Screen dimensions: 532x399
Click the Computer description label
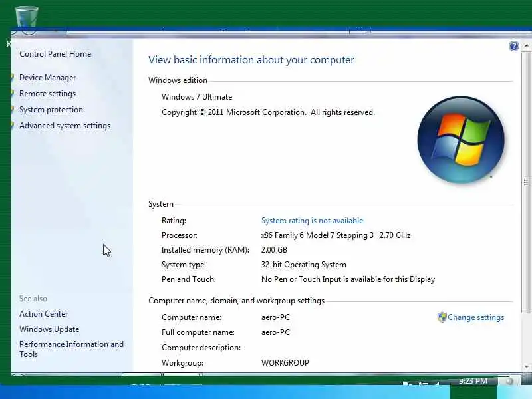point(201,348)
